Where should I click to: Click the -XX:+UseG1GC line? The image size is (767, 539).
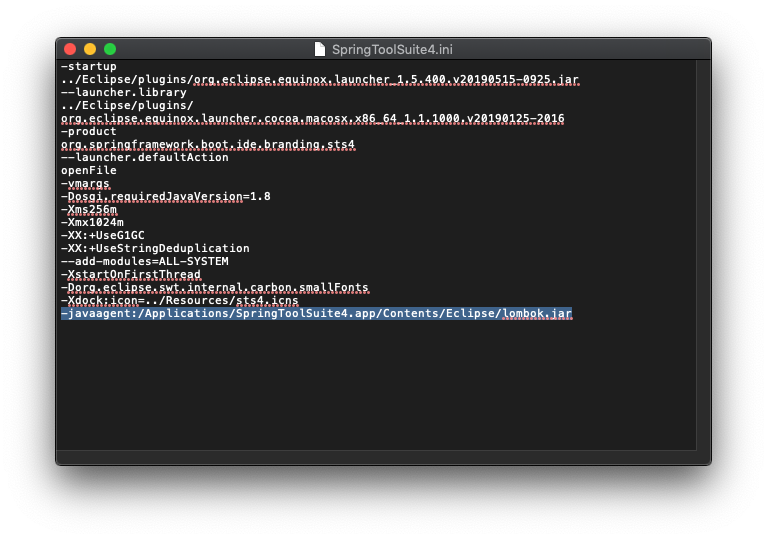click(x=103, y=235)
